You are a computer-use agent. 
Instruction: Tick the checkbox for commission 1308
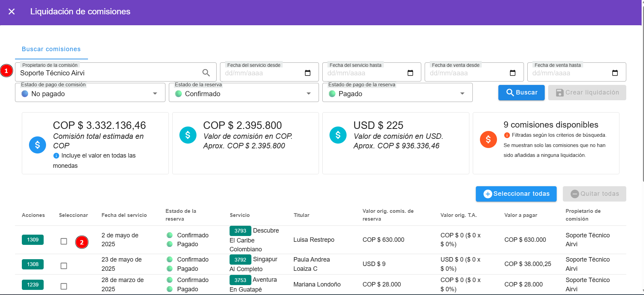[64, 266]
